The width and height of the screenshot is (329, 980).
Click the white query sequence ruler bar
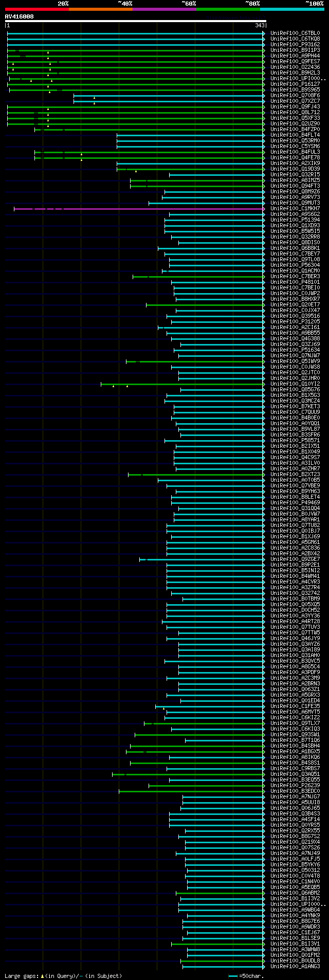[135, 21]
